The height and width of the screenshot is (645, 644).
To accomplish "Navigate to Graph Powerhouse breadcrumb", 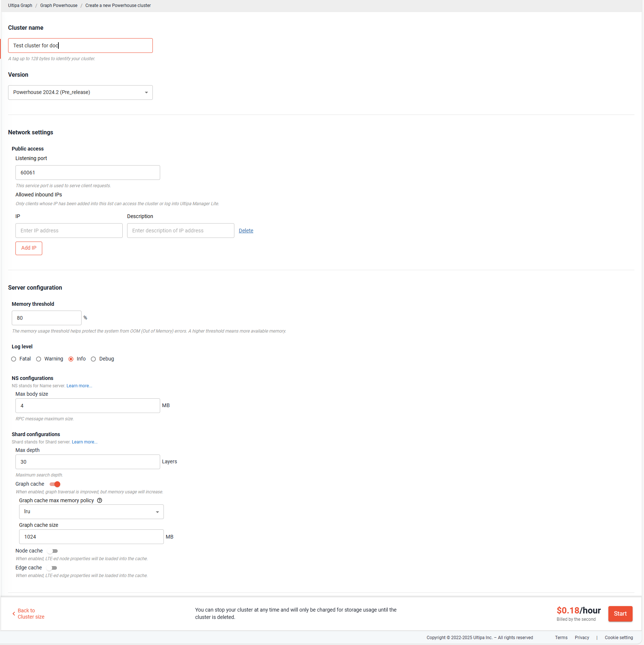I will [x=59, y=6].
